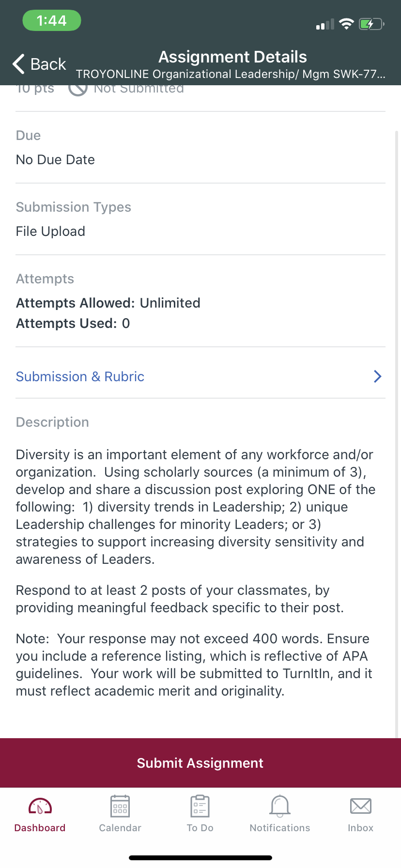Tap the Back chevron arrow
Screen dimensions: 401x868
[x=18, y=64]
